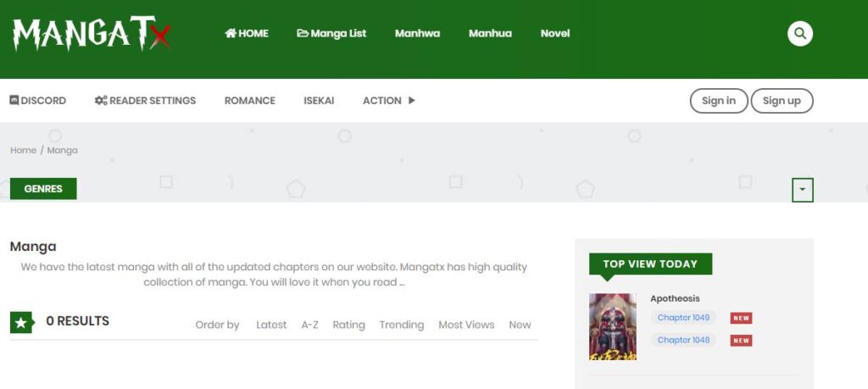Order results by Latest
Image resolution: width=868 pixels, height=389 pixels.
coord(271,325)
